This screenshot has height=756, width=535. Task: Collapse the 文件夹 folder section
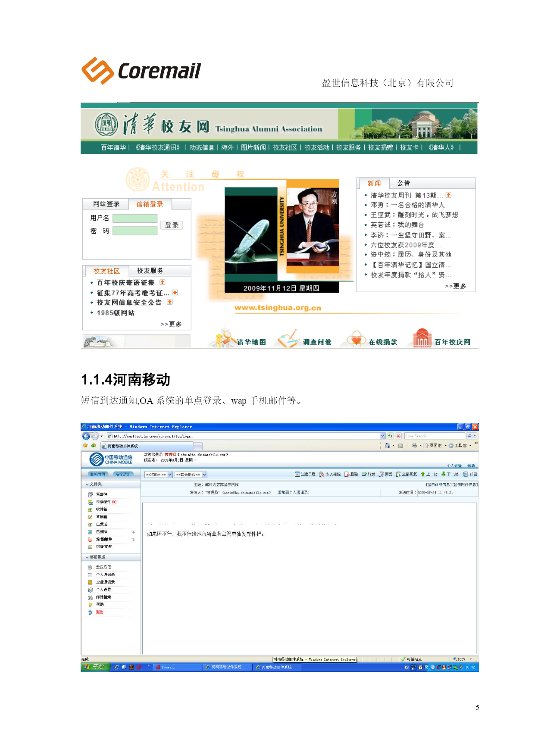87,484
